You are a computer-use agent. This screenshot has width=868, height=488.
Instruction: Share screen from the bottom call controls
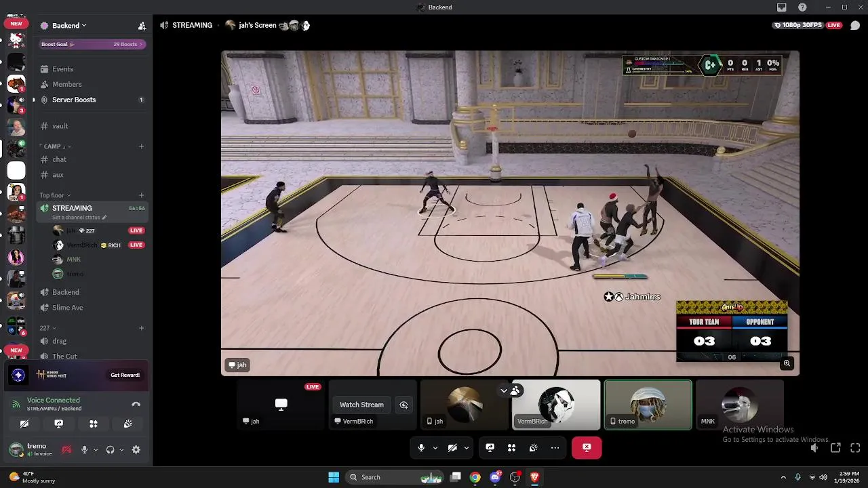point(490,447)
